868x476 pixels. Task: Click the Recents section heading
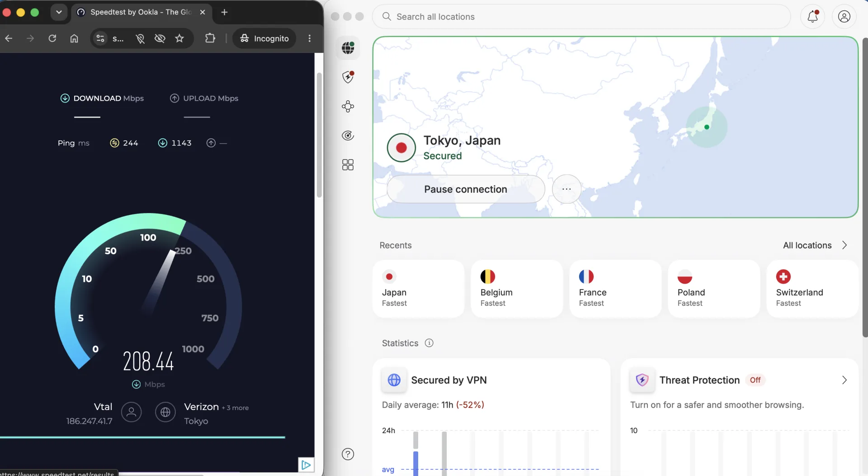tap(396, 245)
